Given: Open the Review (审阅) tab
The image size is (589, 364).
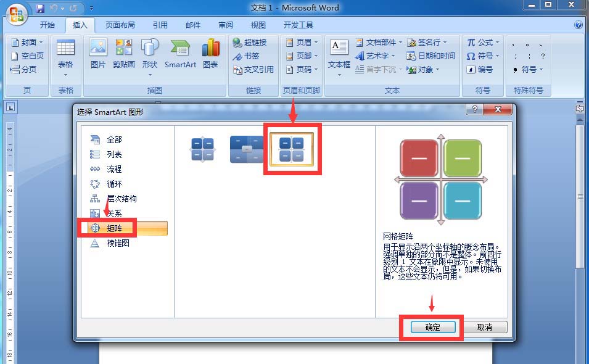Looking at the screenshot, I should tap(225, 25).
